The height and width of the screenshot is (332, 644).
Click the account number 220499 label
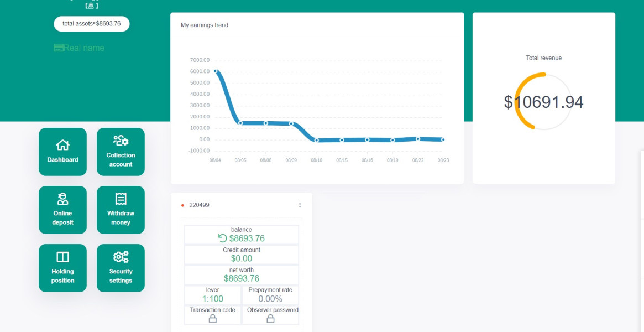[x=199, y=205]
